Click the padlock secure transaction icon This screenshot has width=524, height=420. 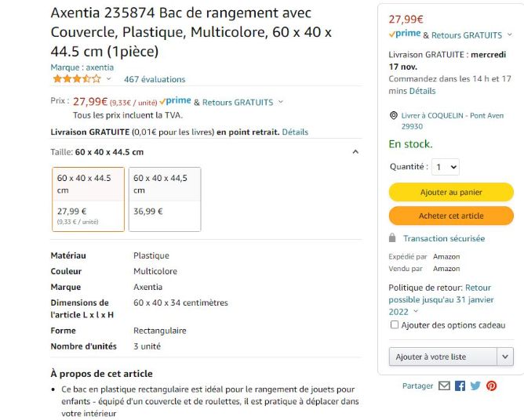392,238
